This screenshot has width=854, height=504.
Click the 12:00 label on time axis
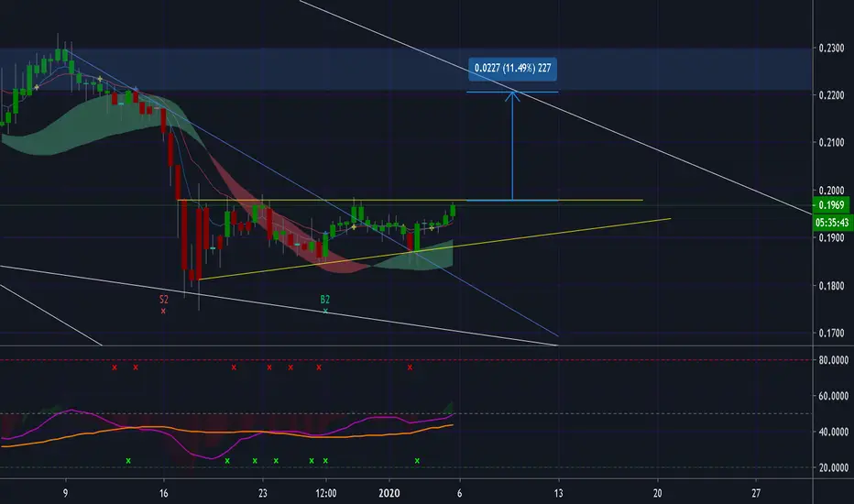(x=325, y=493)
